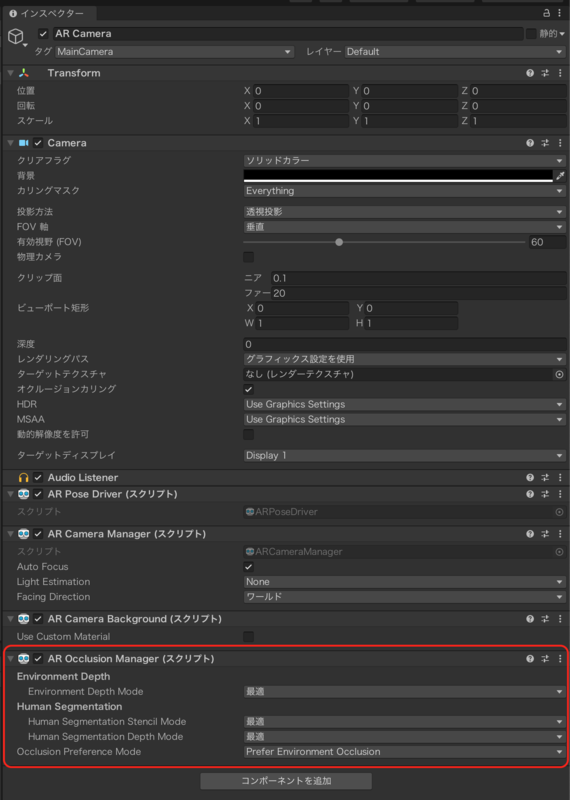Click the 静的 dropdown arrow
The width and height of the screenshot is (570, 800).
562,34
